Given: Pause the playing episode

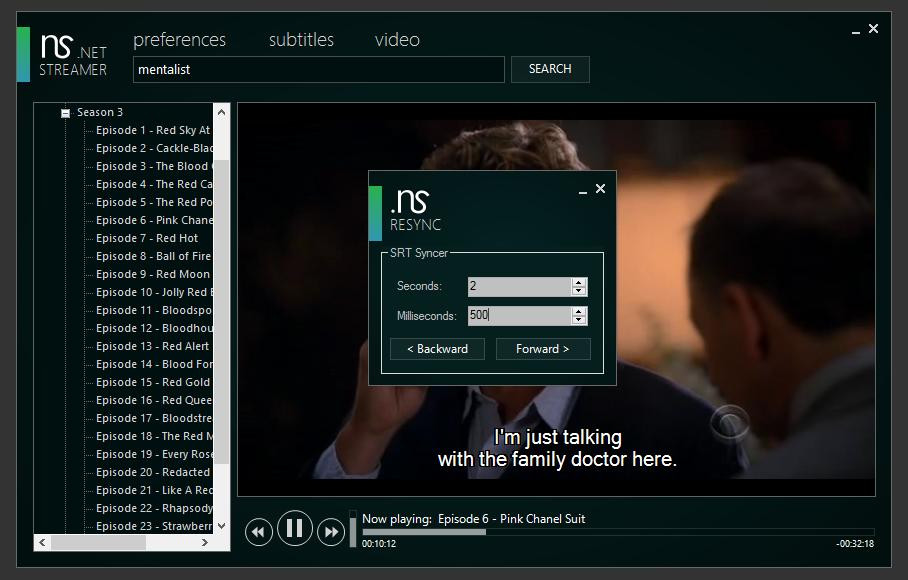Looking at the screenshot, I should click(295, 528).
